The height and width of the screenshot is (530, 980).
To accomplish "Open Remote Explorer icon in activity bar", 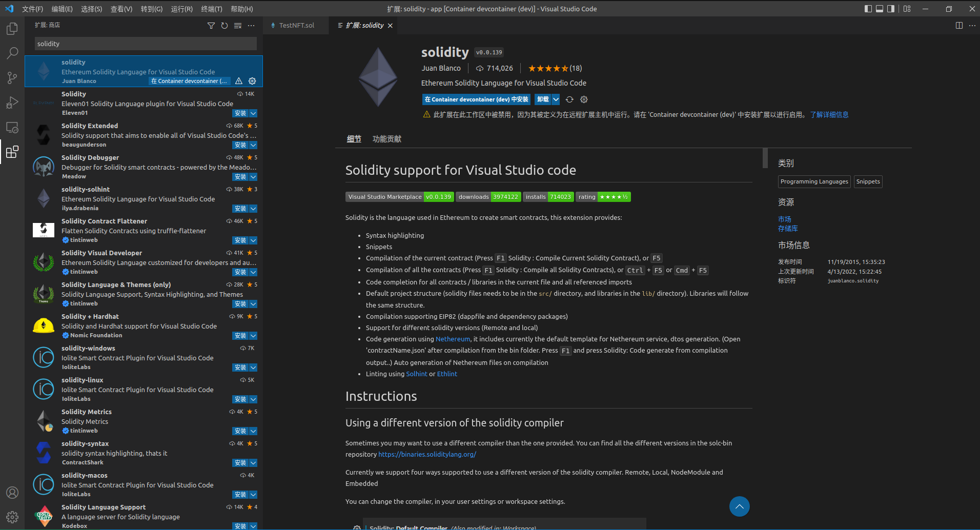I will pyautogui.click(x=12, y=127).
